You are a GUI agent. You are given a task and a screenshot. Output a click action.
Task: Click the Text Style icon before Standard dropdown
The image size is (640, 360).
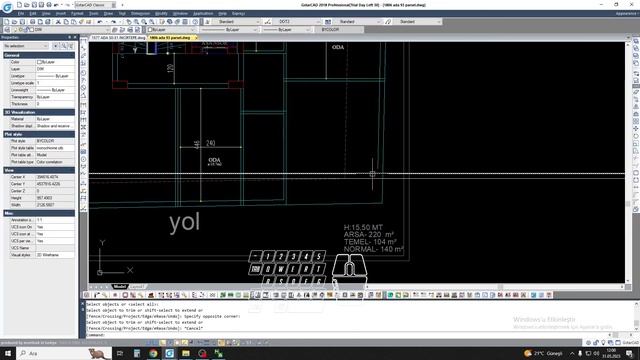coord(207,22)
